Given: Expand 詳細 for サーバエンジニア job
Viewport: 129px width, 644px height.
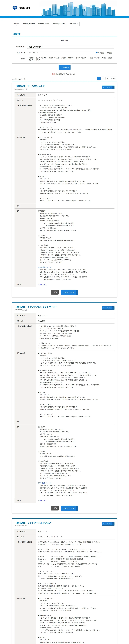Looking at the screenshot, I should [x=55, y=292].
